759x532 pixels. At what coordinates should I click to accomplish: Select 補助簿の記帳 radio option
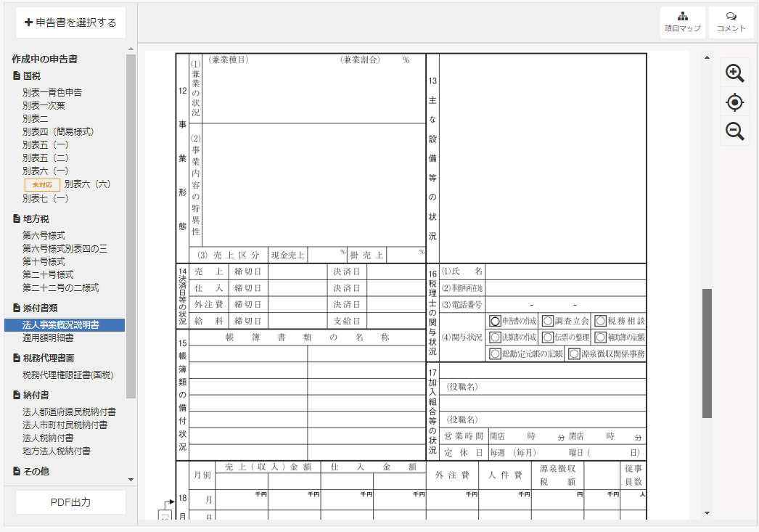[x=600, y=337]
